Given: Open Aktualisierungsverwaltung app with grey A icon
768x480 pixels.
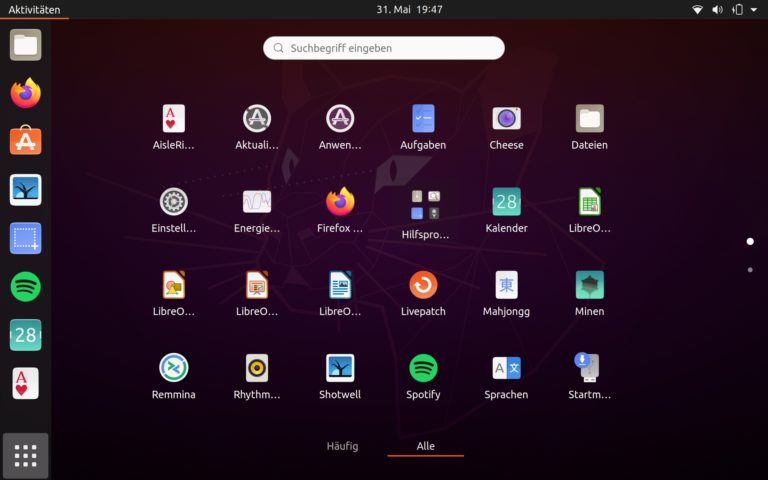Looking at the screenshot, I should (x=257, y=119).
